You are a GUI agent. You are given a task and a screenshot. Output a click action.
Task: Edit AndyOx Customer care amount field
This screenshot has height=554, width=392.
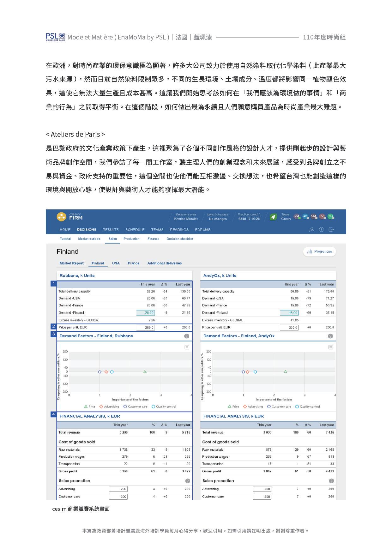click(x=262, y=497)
